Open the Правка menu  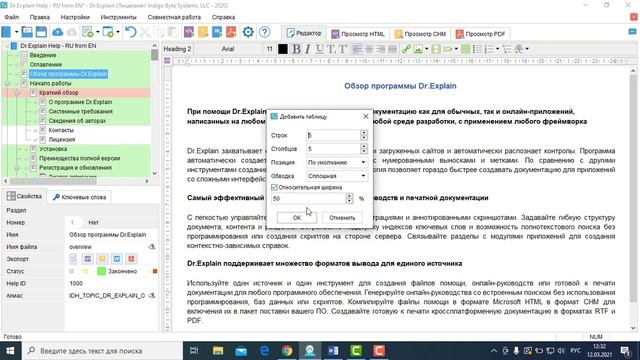pyautogui.click(x=40, y=17)
